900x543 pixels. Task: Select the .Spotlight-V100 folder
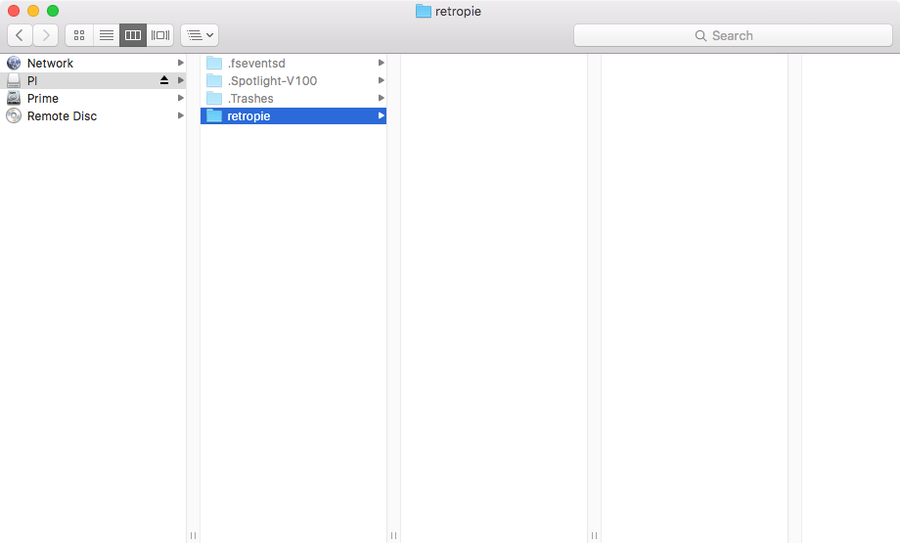tap(272, 80)
